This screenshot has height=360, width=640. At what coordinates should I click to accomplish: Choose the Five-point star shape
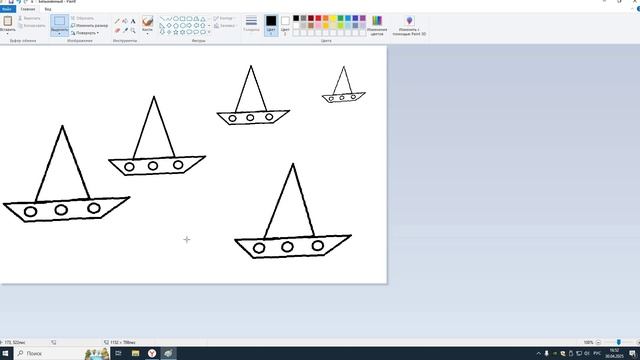[x=176, y=32]
